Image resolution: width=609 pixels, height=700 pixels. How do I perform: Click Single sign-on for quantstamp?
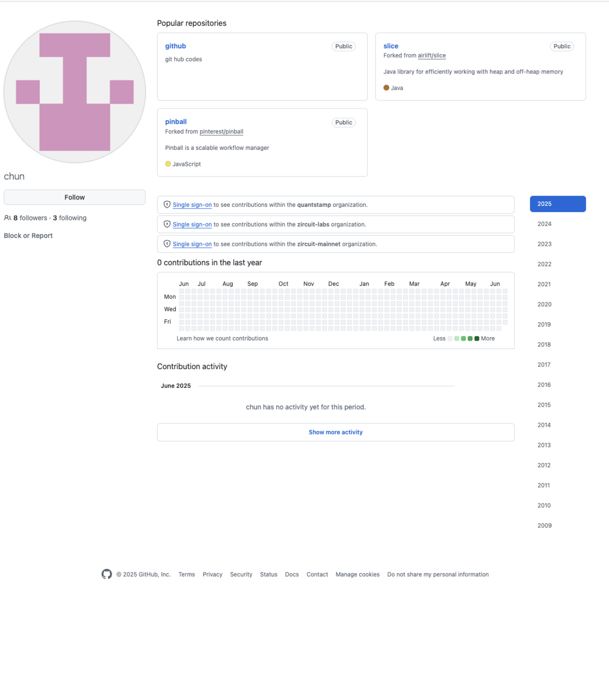point(192,205)
